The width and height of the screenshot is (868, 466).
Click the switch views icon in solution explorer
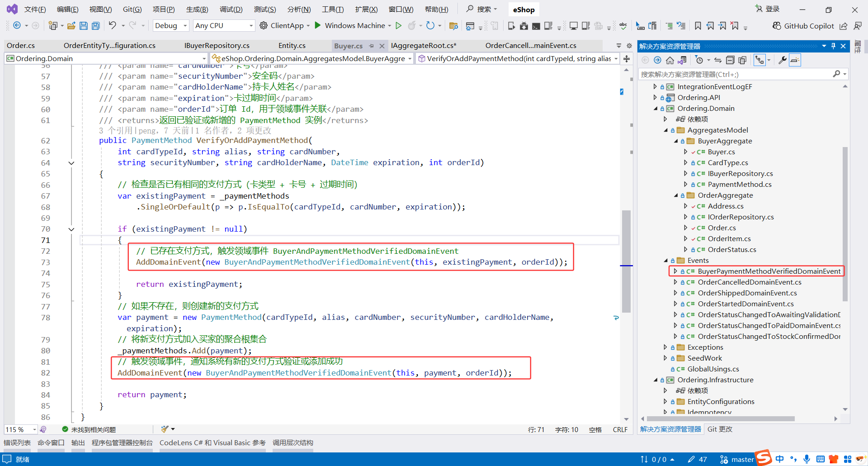(x=682, y=60)
